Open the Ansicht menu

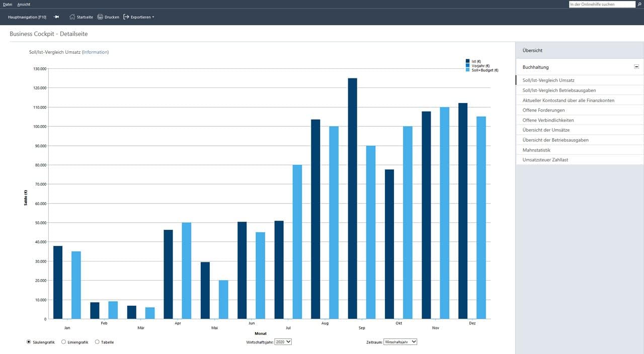point(24,4)
